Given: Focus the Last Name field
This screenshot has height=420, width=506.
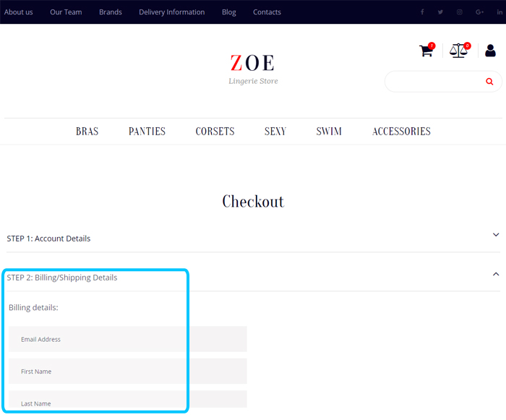Looking at the screenshot, I should (x=127, y=399).
